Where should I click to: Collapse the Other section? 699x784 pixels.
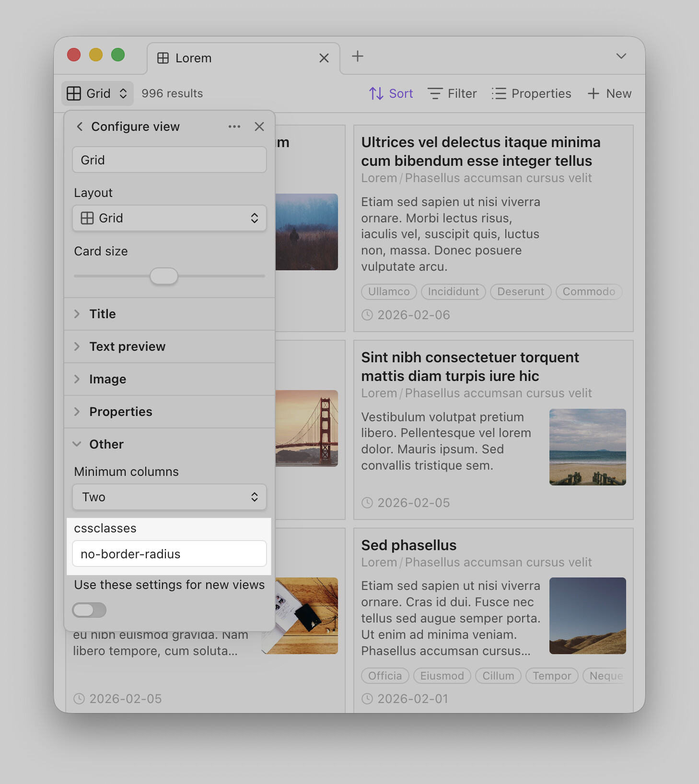106,444
